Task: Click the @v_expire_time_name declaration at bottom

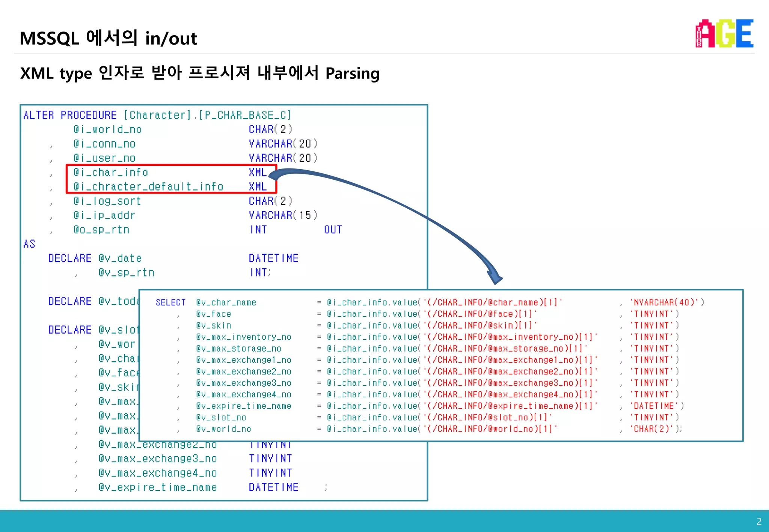Action: pyautogui.click(x=158, y=487)
